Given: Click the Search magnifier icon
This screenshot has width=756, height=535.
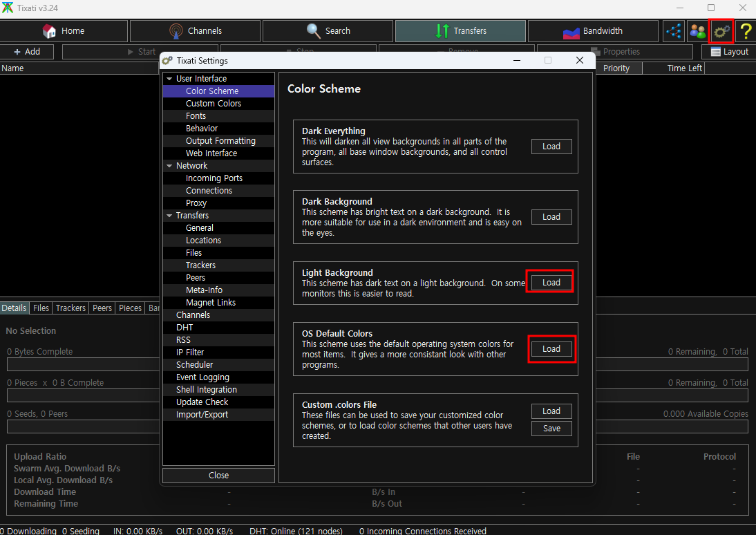Looking at the screenshot, I should 314,31.
